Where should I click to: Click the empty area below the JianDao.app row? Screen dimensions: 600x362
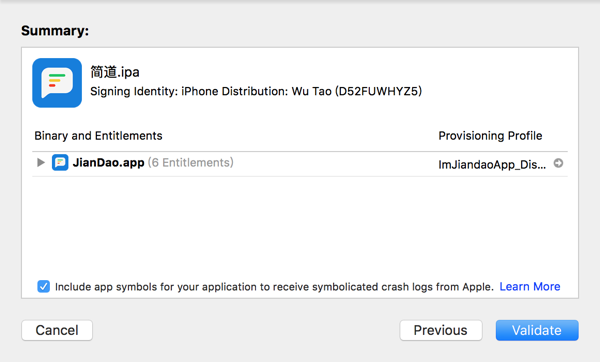coord(300,226)
